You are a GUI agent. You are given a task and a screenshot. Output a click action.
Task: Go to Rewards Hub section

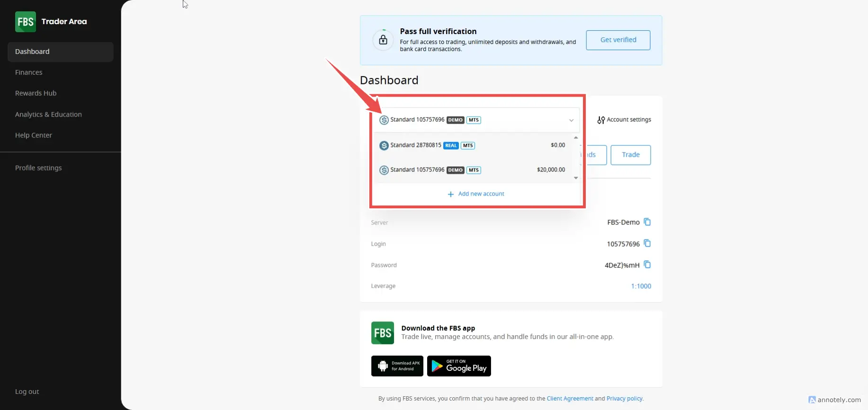pyautogui.click(x=36, y=93)
